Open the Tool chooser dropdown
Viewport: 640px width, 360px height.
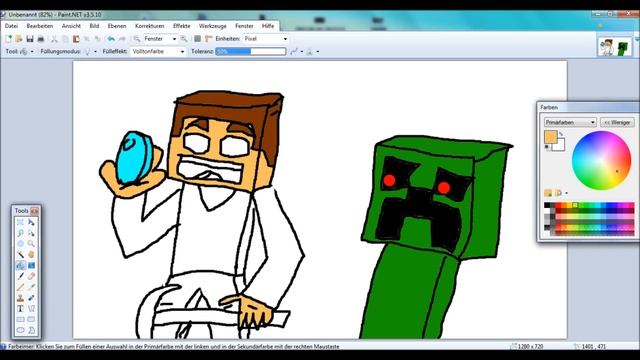(x=32, y=51)
